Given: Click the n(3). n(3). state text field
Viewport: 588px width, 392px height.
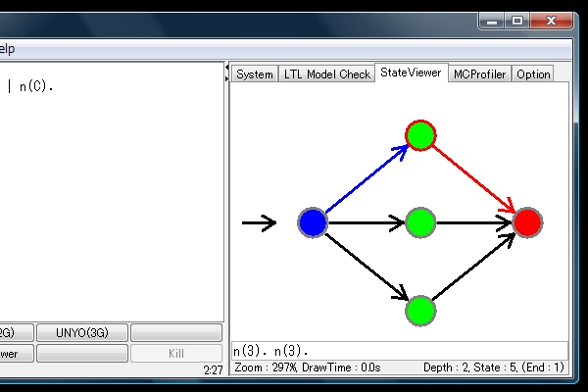Looking at the screenshot, I should [x=399, y=350].
